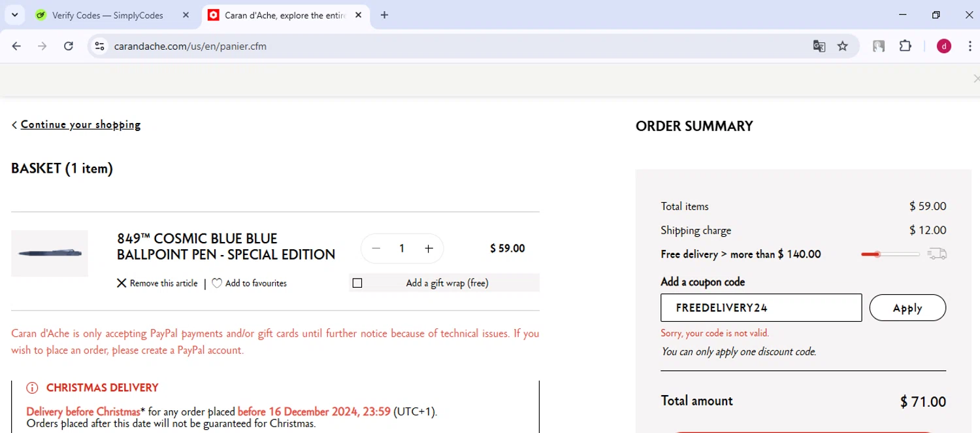
Task: Open the translate page icon
Action: (x=819, y=46)
